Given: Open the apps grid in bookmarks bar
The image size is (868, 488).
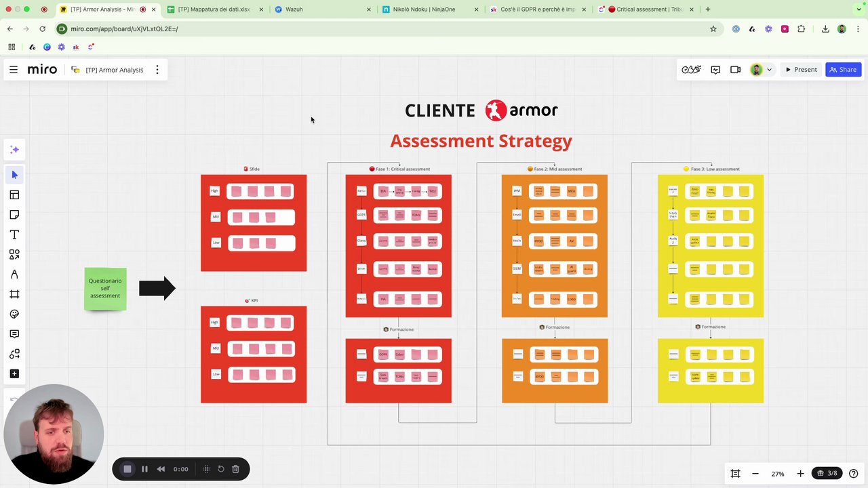Looking at the screenshot, I should click(12, 47).
